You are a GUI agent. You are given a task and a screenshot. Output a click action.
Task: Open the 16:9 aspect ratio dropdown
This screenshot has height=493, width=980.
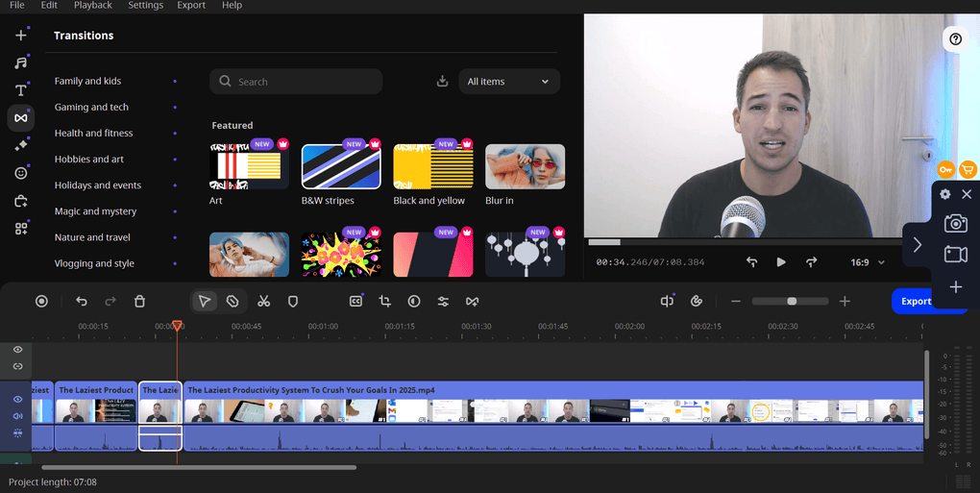868,261
